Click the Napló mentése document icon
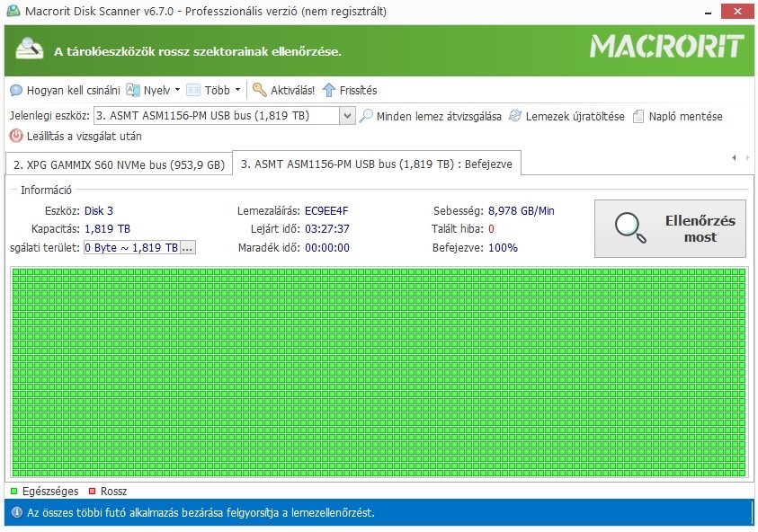758x532 pixels. click(638, 117)
